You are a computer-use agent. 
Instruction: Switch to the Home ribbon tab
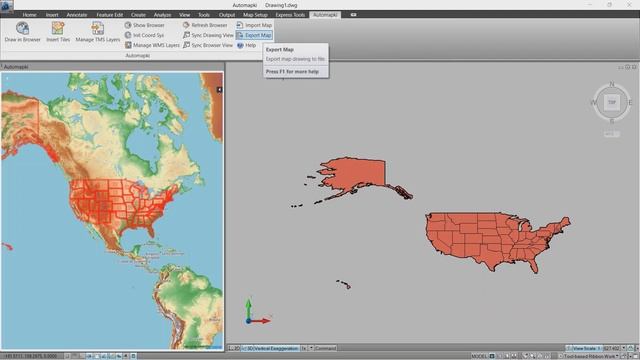[29, 15]
